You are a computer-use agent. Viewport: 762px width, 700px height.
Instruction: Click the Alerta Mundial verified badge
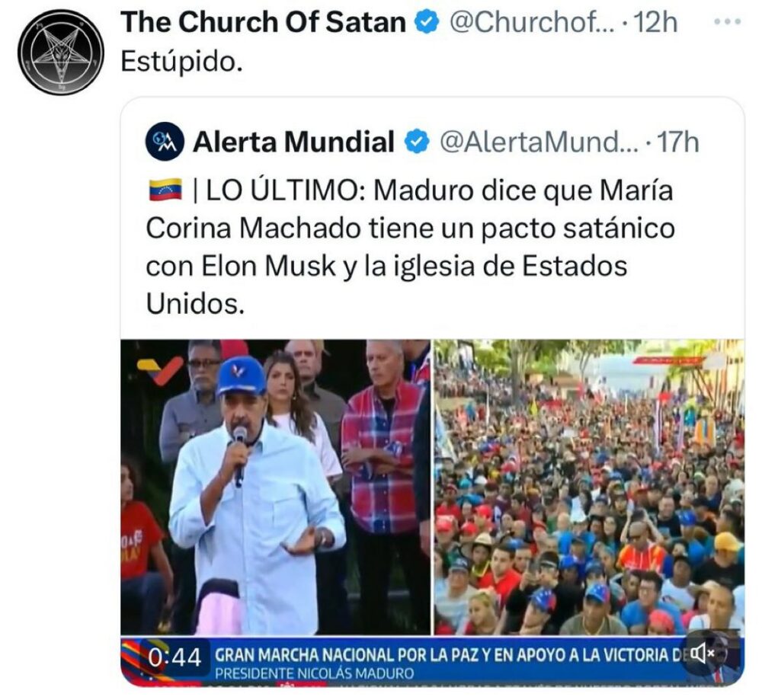point(417,142)
